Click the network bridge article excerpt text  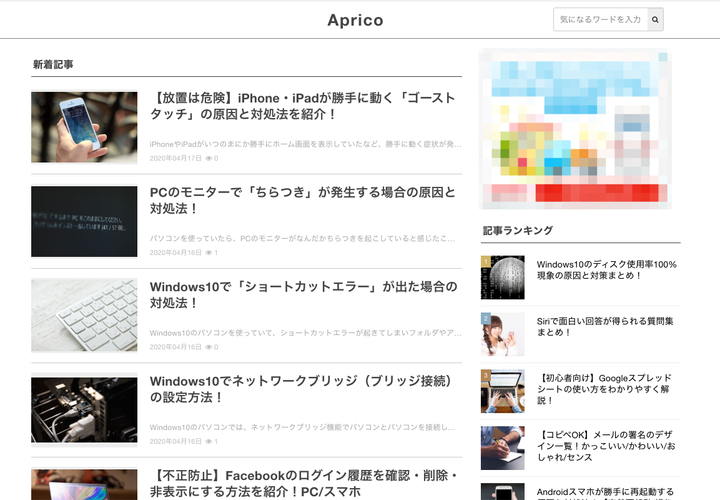pyautogui.click(x=302, y=427)
